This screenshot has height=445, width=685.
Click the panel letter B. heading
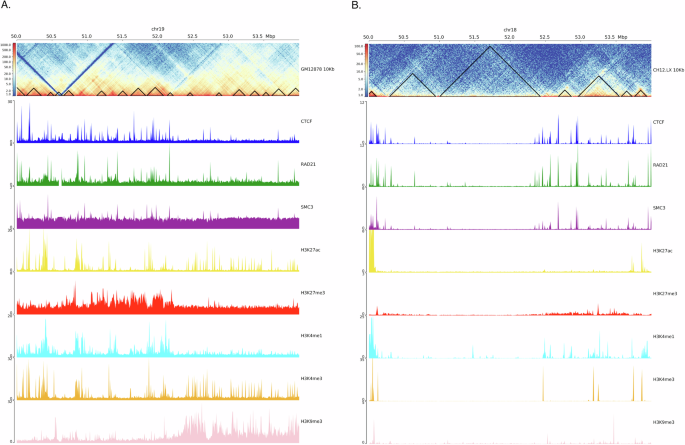tap(359, 7)
